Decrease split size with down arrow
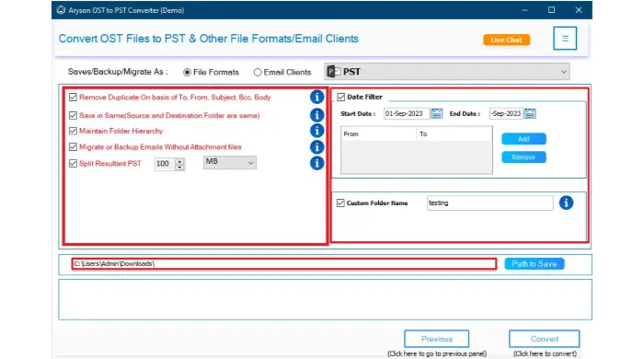Image resolution: width=644 pixels, height=359 pixels. (x=179, y=168)
